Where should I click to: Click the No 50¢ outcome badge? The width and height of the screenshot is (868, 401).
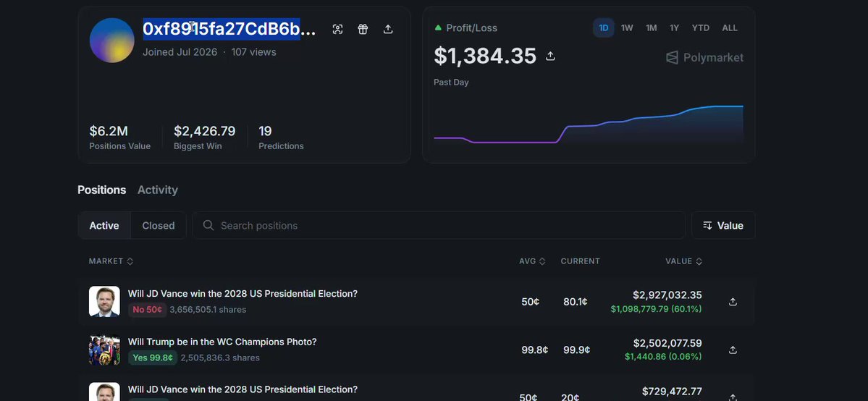[147, 310]
